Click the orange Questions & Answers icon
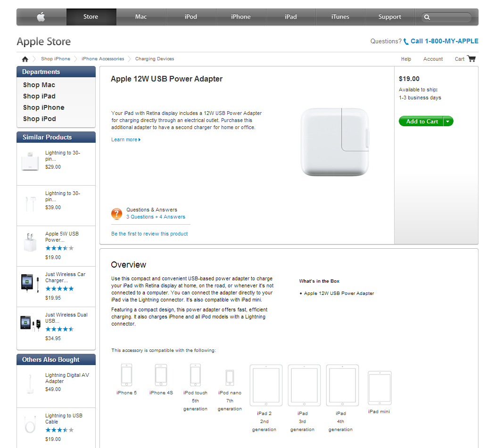Screen dimensions: 495x448 coord(116,214)
